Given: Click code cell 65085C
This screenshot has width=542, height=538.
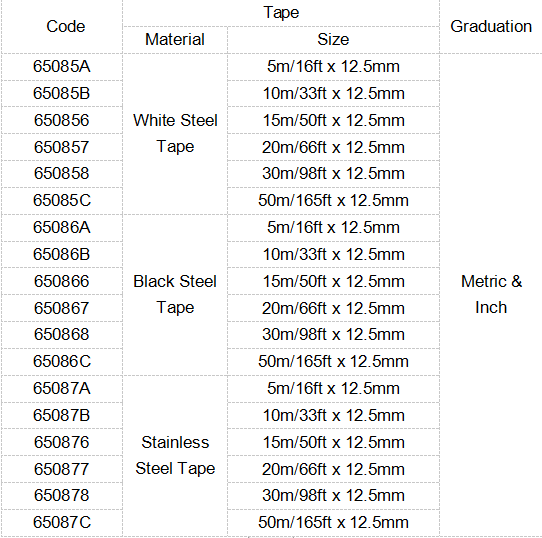Looking at the screenshot, I should (62, 201).
